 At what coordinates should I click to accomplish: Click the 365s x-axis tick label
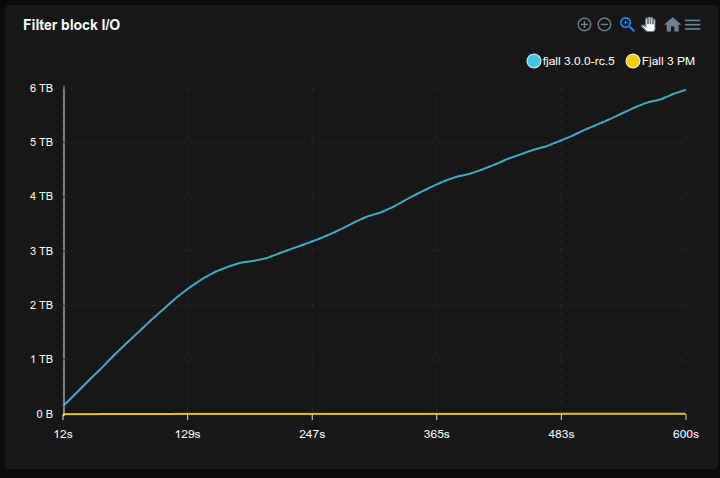pos(436,434)
